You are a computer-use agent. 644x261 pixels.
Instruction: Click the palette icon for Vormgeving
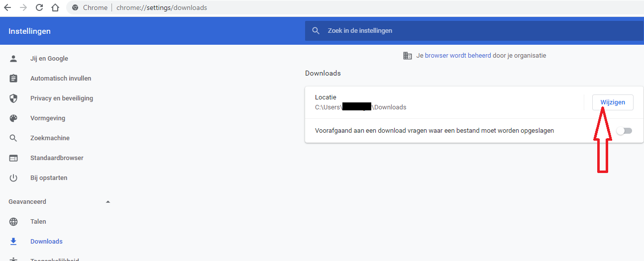coord(13,118)
